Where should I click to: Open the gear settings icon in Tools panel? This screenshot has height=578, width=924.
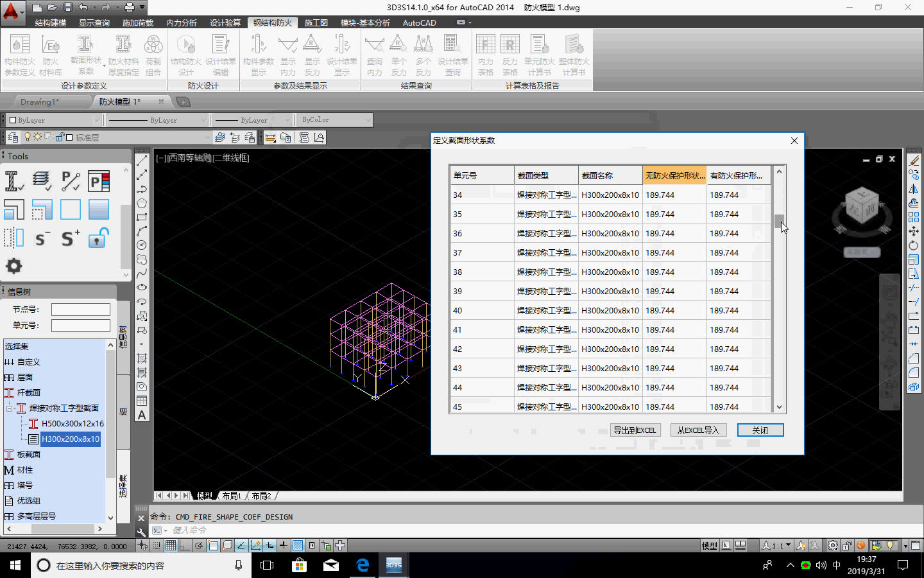tap(14, 266)
